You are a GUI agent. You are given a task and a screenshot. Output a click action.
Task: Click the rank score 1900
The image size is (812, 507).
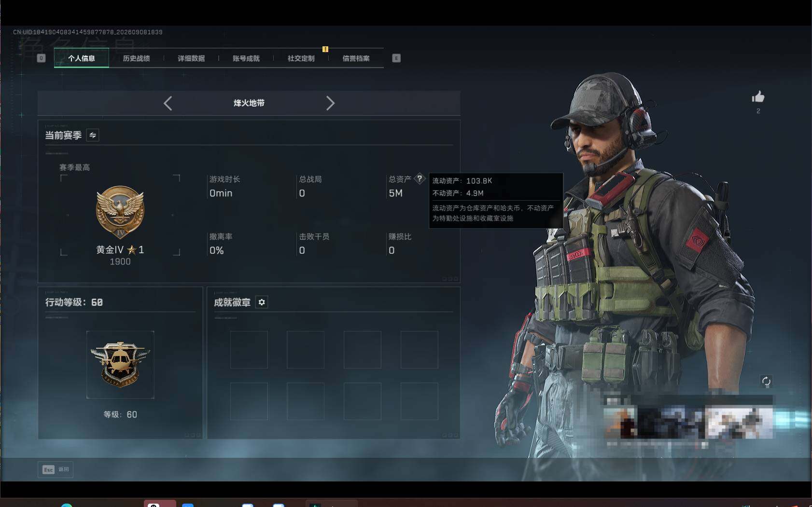[x=120, y=262]
